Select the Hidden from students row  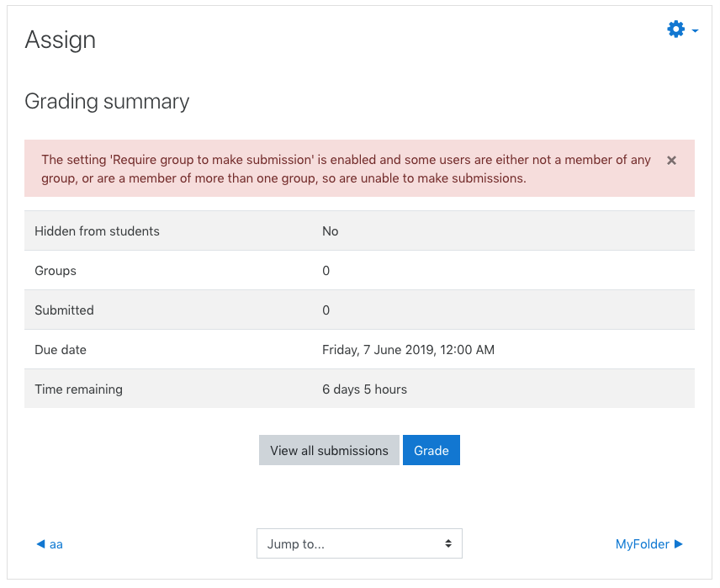point(359,230)
